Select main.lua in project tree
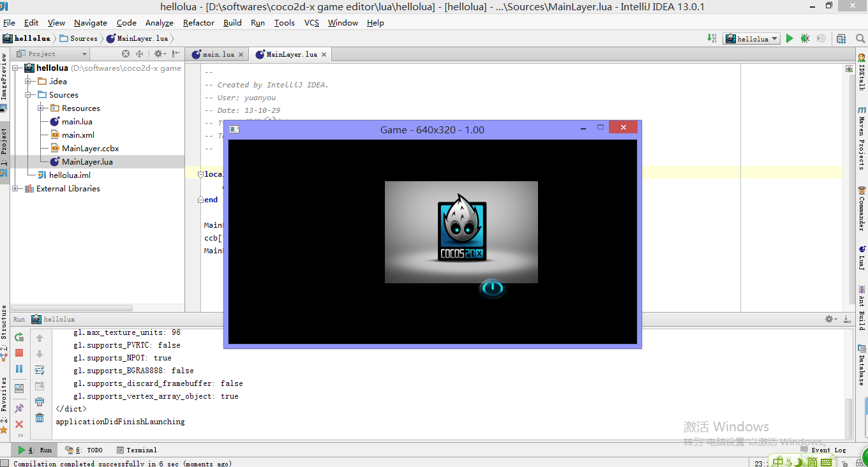The height and width of the screenshot is (467, 868). pyautogui.click(x=77, y=121)
